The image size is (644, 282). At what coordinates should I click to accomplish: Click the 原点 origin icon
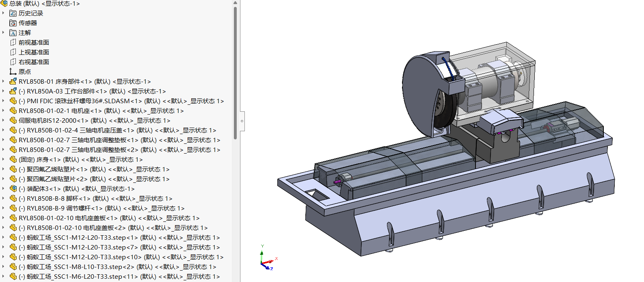(x=13, y=72)
